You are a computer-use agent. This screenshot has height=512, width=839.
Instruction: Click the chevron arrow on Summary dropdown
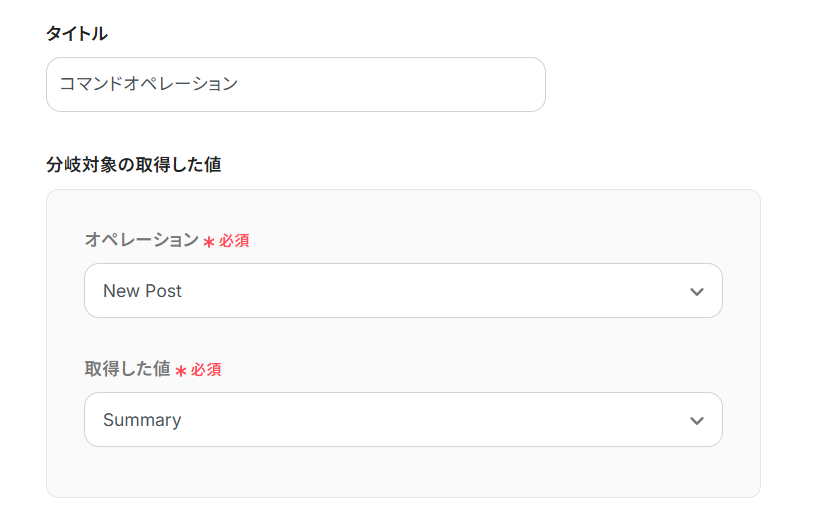[697, 421]
